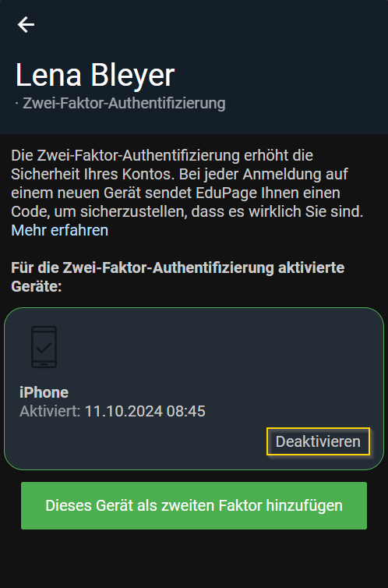Click the phone with checkmark icon
This screenshot has width=388, height=588.
coord(44,347)
